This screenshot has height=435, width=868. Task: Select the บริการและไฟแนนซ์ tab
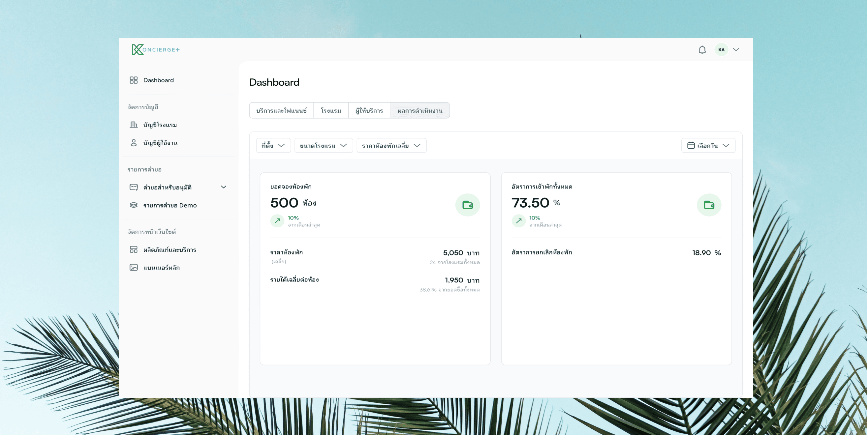pos(281,111)
